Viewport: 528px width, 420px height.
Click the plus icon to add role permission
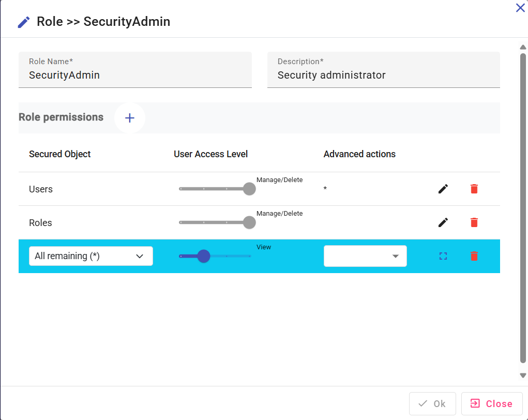[130, 118]
